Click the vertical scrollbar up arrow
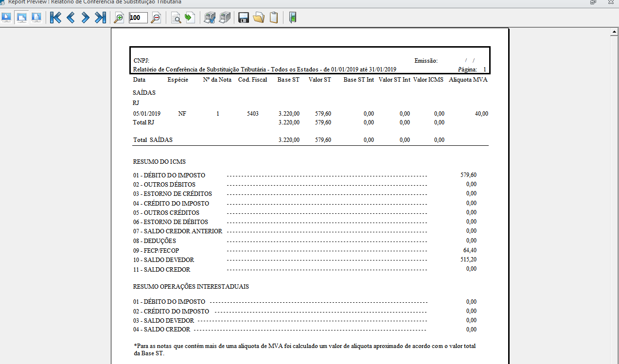This screenshot has height=364, width=619. tap(615, 33)
